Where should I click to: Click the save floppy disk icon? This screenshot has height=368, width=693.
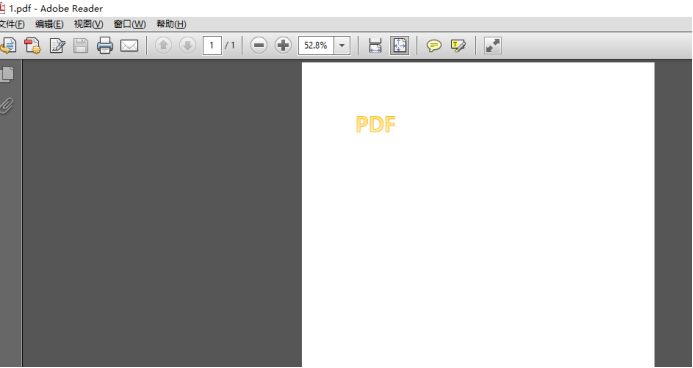click(80, 46)
